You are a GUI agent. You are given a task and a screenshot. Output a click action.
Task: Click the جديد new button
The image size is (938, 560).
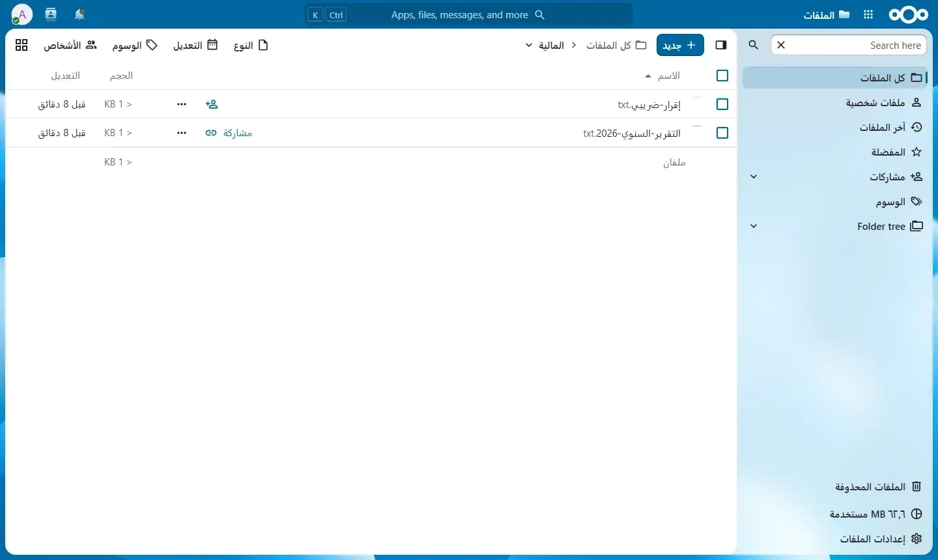click(x=680, y=45)
